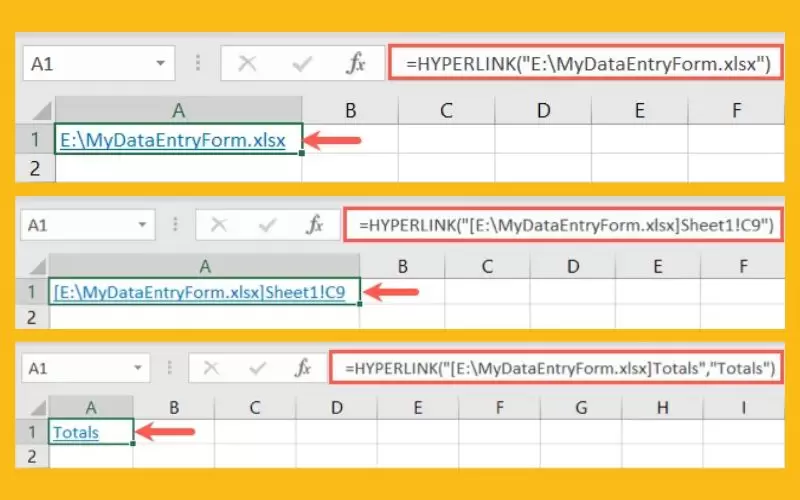Viewport: 800px width, 500px height.
Task: Select row 2 header in bottom sheet
Action: coord(32,456)
